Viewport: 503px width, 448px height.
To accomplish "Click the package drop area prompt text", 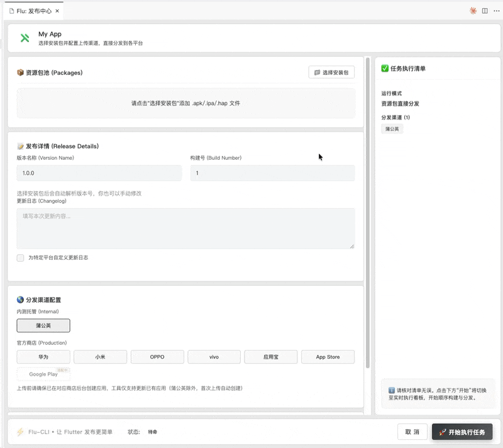I will pyautogui.click(x=185, y=103).
